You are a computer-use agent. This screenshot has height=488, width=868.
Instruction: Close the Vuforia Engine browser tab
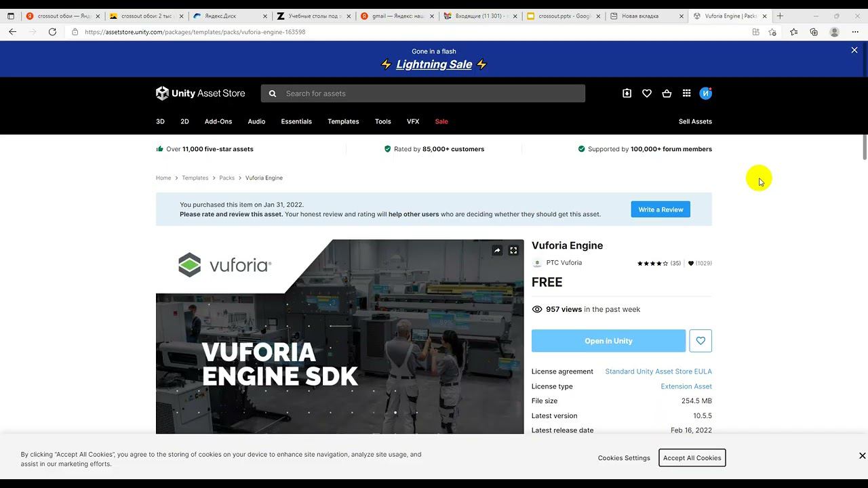tap(764, 16)
